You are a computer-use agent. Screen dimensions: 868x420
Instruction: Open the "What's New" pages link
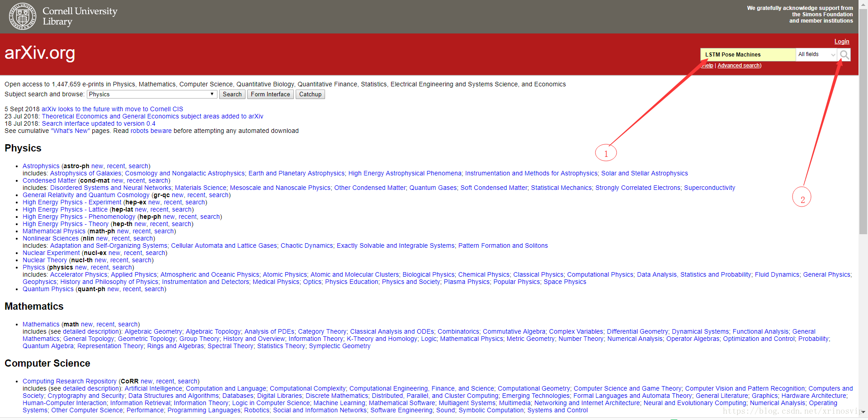click(x=71, y=131)
